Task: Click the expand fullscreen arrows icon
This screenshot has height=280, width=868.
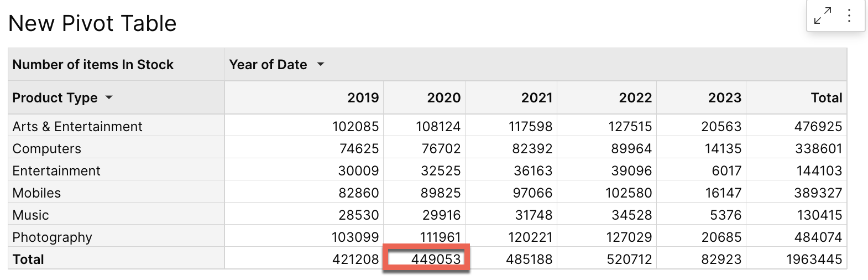Action: click(823, 16)
